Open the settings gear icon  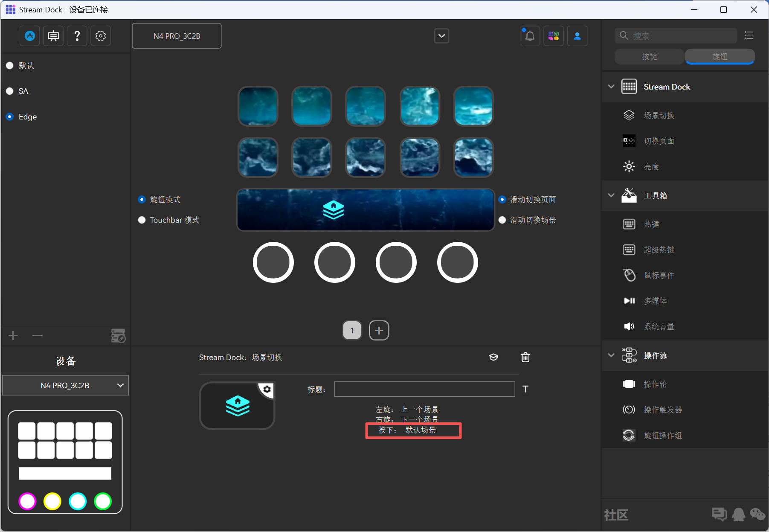click(101, 36)
